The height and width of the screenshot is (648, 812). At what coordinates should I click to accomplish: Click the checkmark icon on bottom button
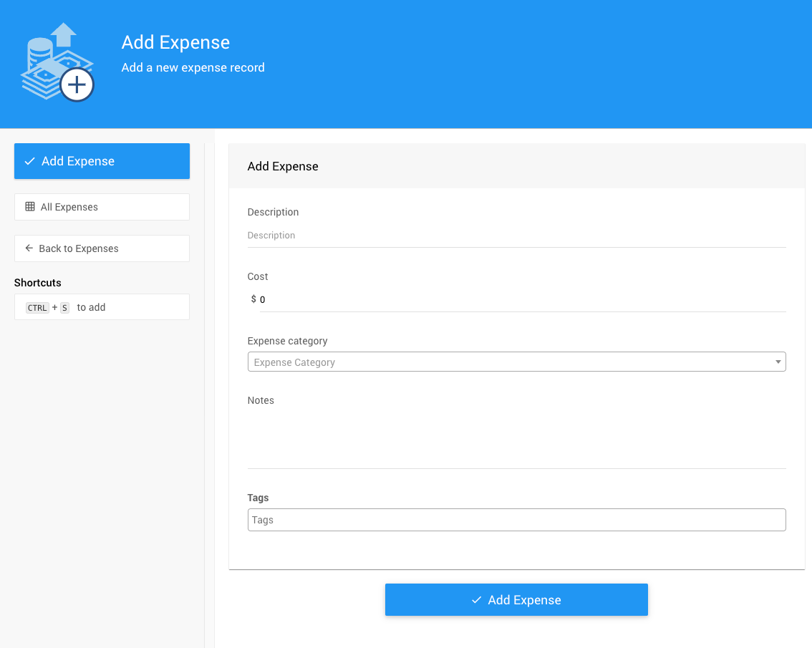(476, 600)
